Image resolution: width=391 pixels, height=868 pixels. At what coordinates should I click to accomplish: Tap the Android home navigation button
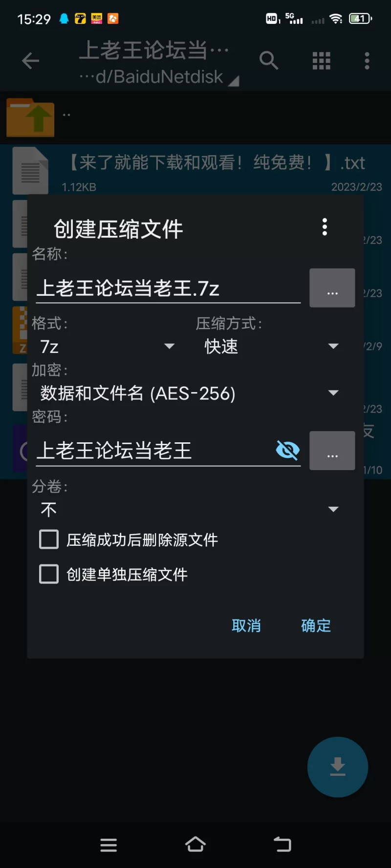pyautogui.click(x=195, y=845)
